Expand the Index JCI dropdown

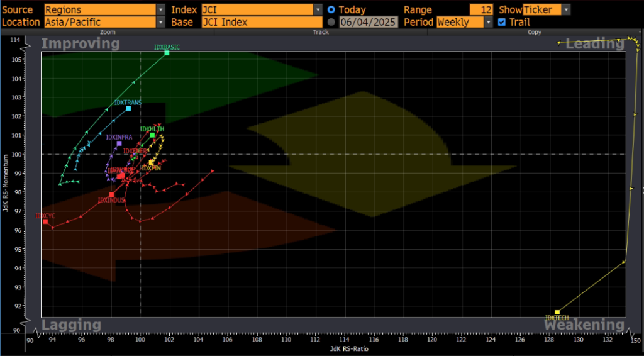click(x=318, y=10)
